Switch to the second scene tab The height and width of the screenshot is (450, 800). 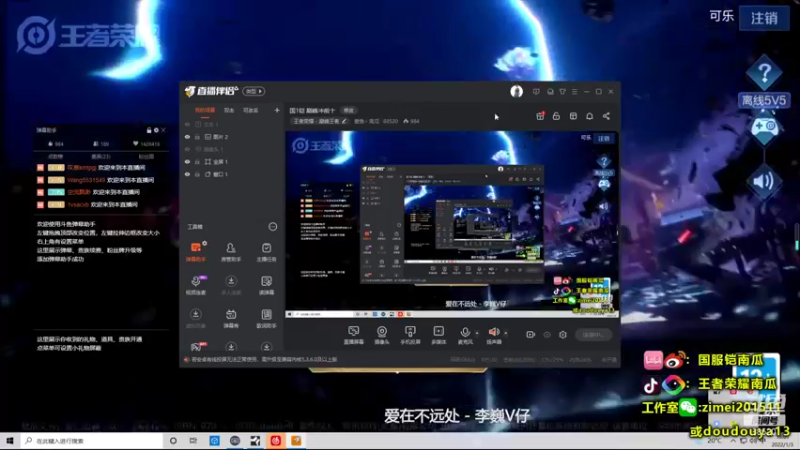[229, 110]
